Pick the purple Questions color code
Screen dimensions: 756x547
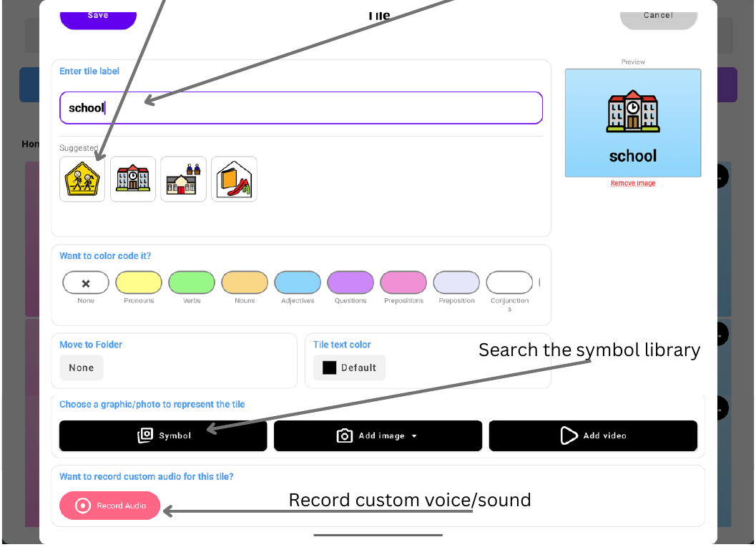[350, 282]
